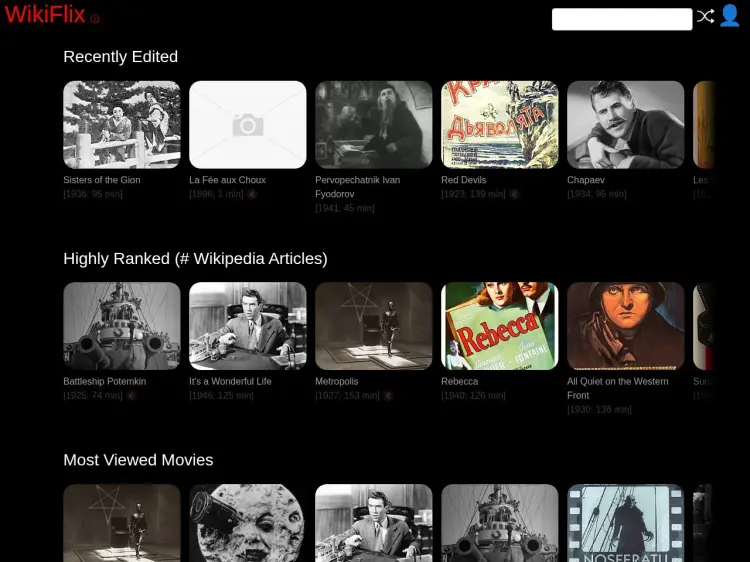This screenshot has height=562, width=750.
Task: Open the moon-face Trip to the Moon thumbnail
Action: coord(248,523)
